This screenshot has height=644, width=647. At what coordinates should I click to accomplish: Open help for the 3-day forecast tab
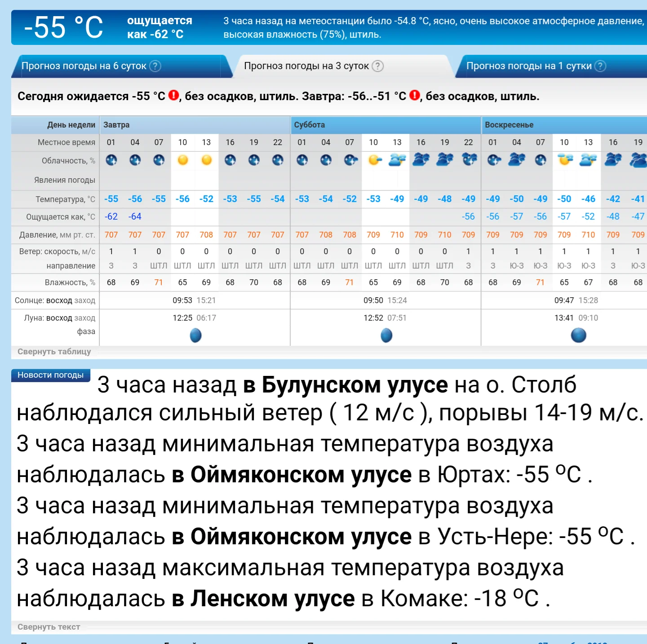(378, 66)
